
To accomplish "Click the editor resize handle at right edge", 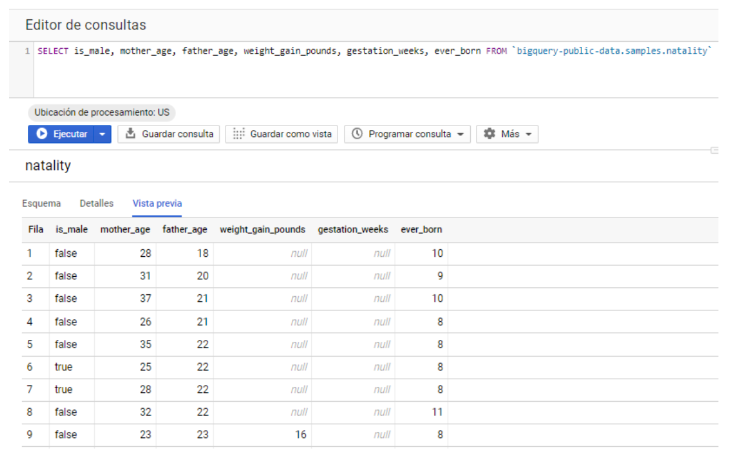I will coord(714,150).
